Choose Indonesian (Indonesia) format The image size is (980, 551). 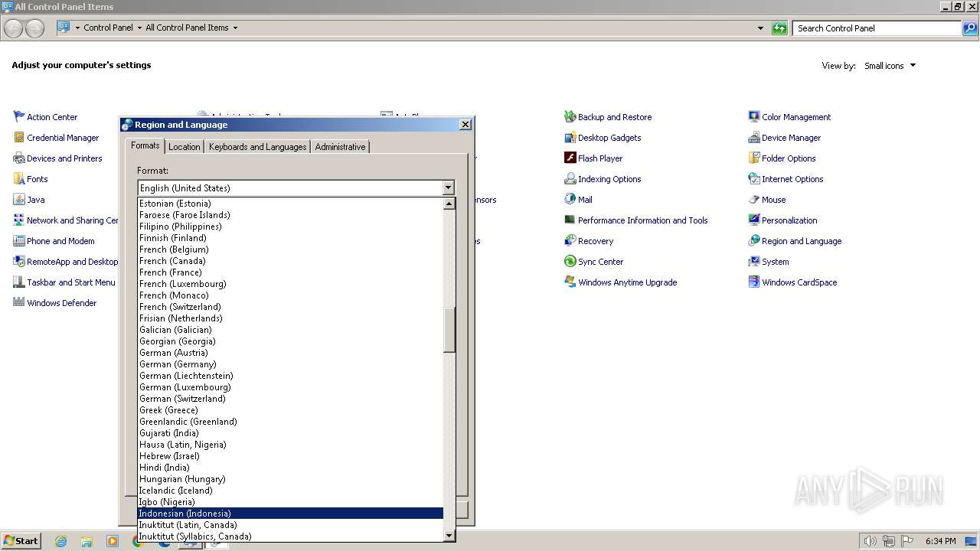pos(290,514)
